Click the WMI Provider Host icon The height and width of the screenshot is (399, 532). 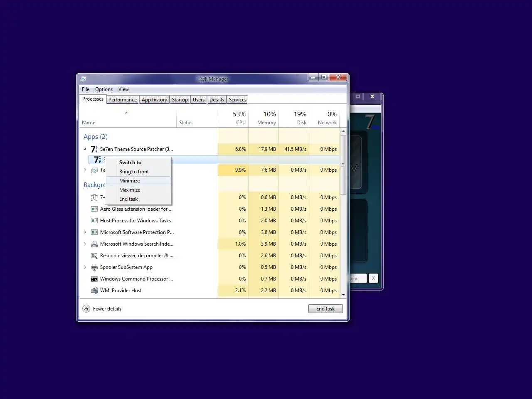pyautogui.click(x=94, y=291)
